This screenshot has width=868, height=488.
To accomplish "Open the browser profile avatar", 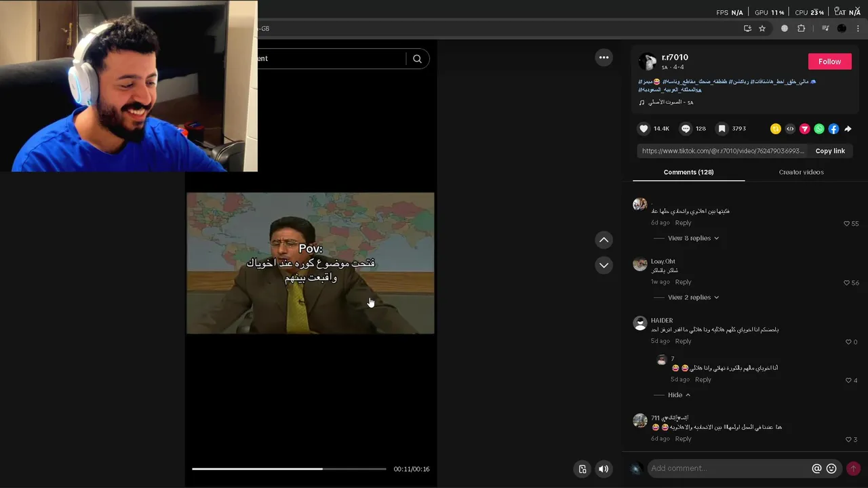I will (842, 28).
